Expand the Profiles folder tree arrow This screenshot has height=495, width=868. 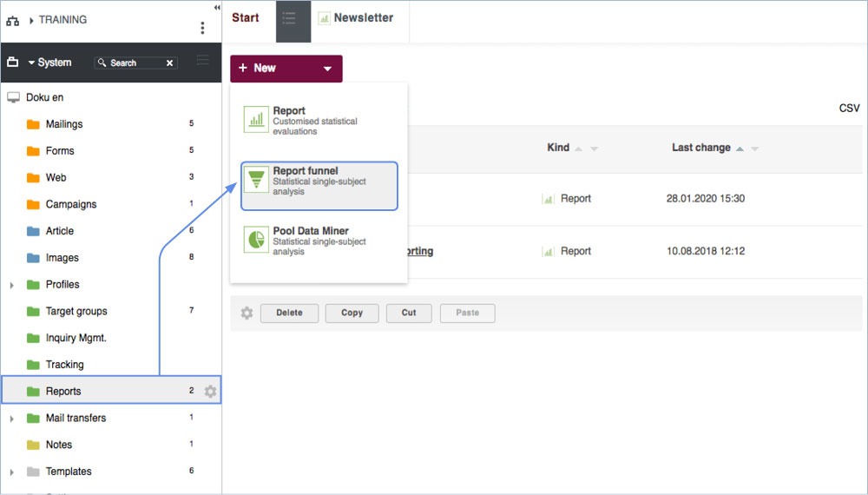click(11, 285)
